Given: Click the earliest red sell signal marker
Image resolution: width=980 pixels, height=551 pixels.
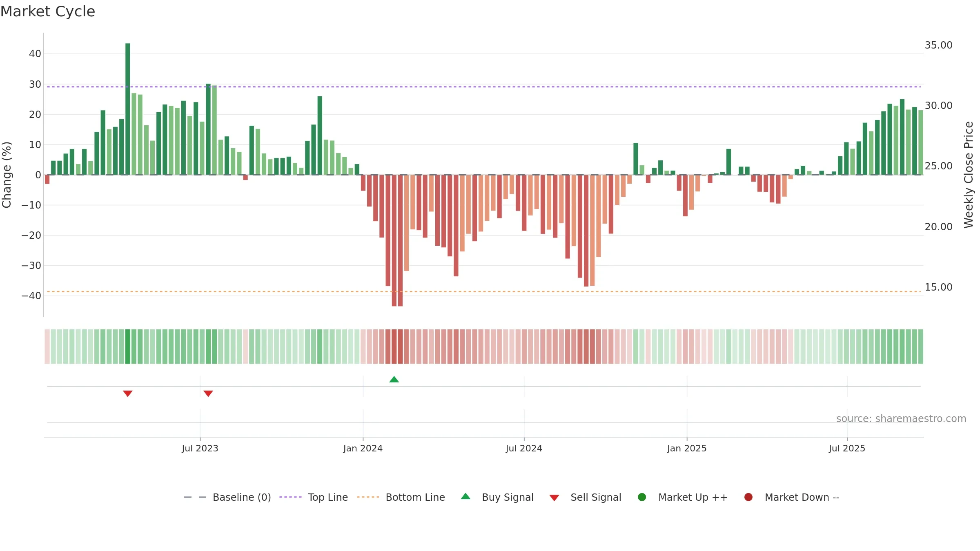Looking at the screenshot, I should (128, 393).
